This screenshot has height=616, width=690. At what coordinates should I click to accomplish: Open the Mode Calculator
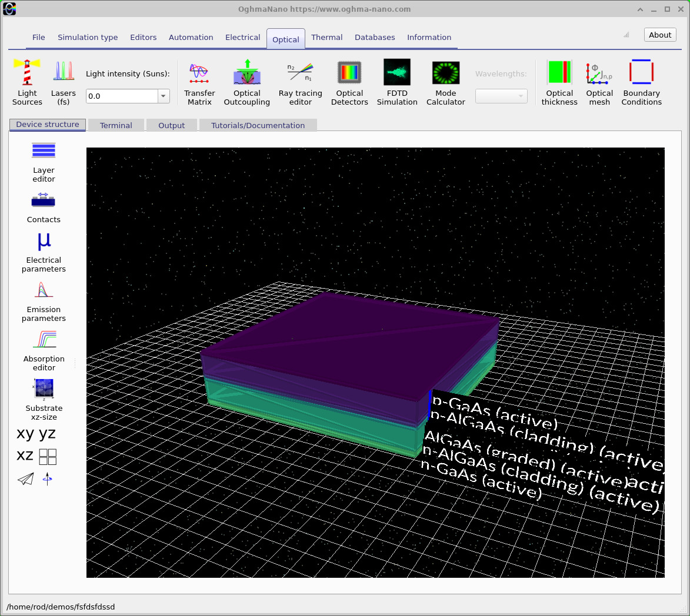tap(446, 82)
